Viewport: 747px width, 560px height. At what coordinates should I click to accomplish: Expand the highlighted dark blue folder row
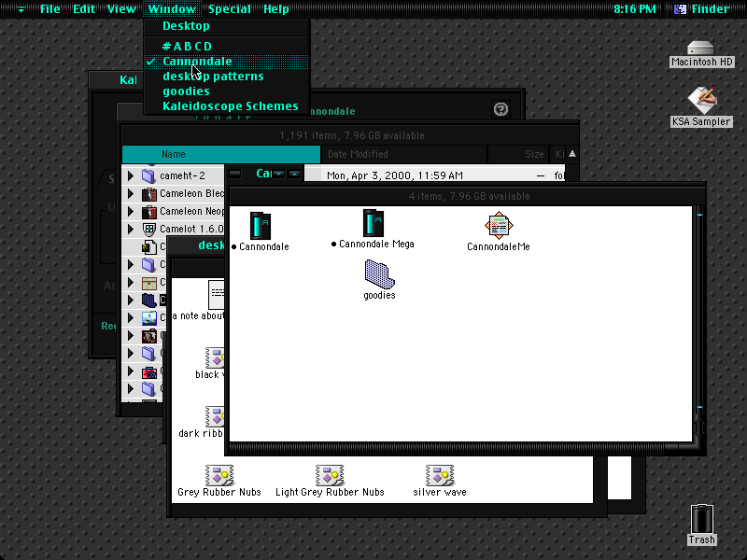[x=131, y=301]
